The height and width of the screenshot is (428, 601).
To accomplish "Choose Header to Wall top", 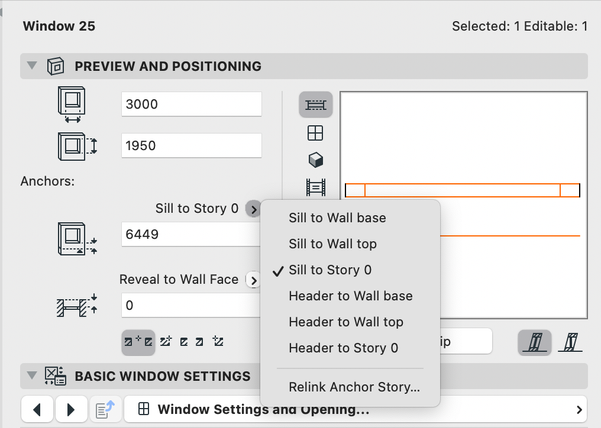I will [x=346, y=322].
